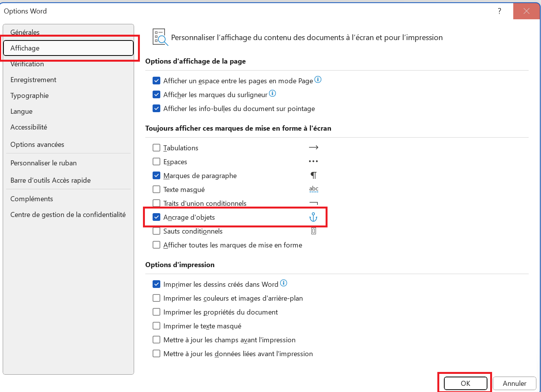
Task: Uncheck Marques de paragraphe
Action: click(156, 176)
